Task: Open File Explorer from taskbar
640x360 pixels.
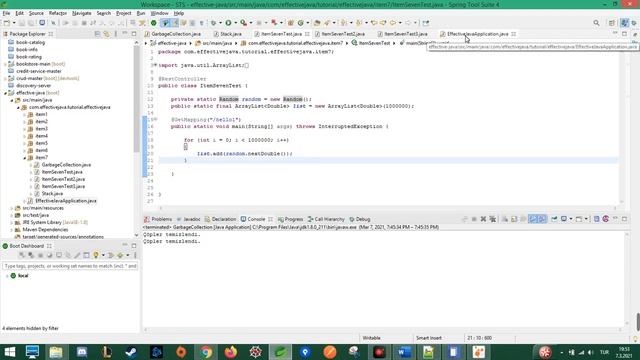Action: [x=56, y=352]
